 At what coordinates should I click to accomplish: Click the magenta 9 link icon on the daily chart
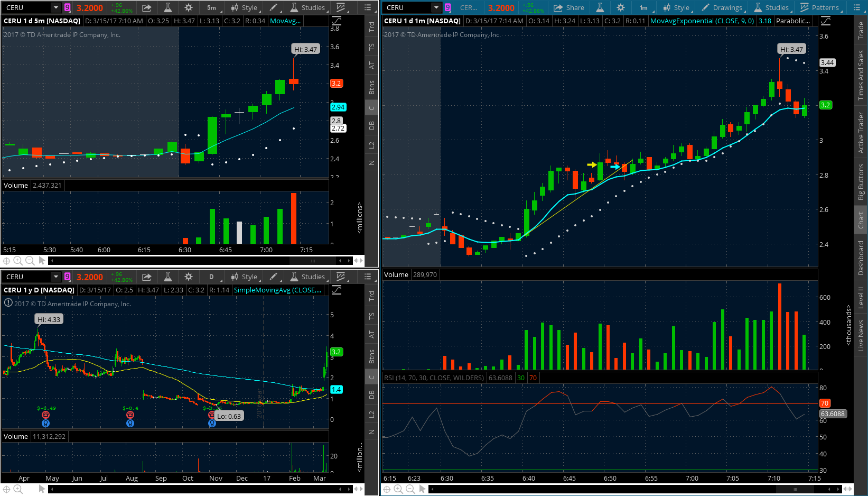[x=67, y=277]
